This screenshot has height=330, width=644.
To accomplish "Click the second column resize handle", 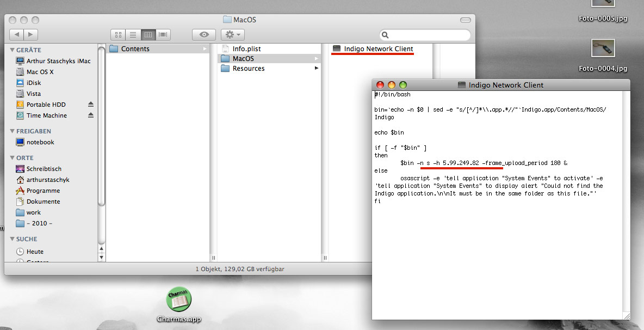I will point(325,258).
